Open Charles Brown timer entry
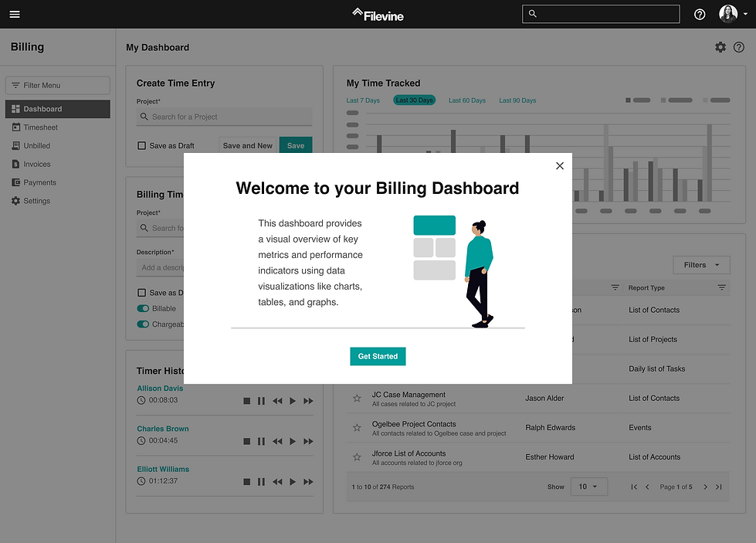The height and width of the screenshot is (543, 756). click(x=162, y=429)
